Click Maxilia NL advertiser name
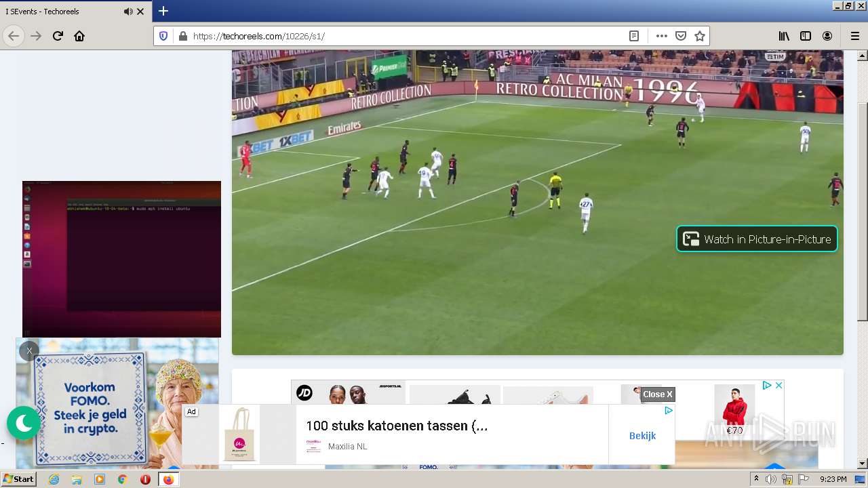 click(348, 447)
